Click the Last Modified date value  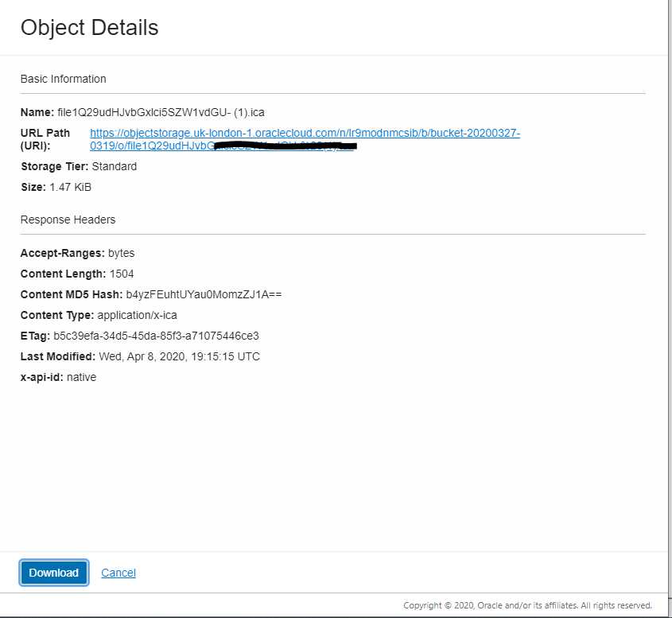pyautogui.click(x=179, y=356)
